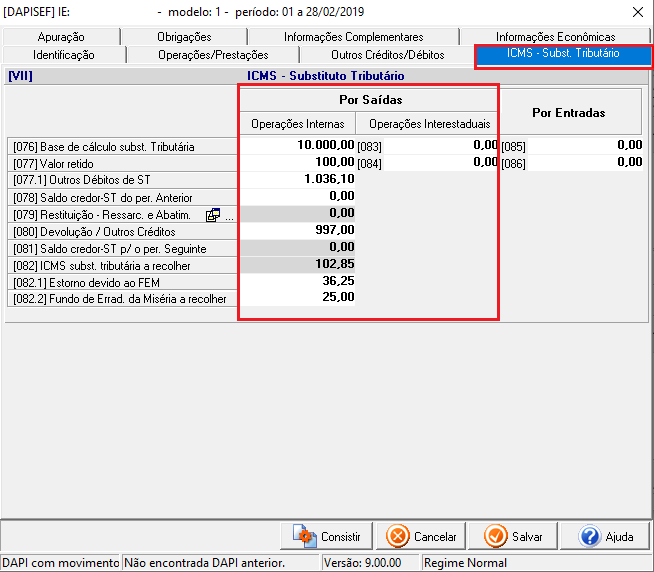Open Ajuda help
This screenshot has width=654, height=572.
click(x=607, y=537)
